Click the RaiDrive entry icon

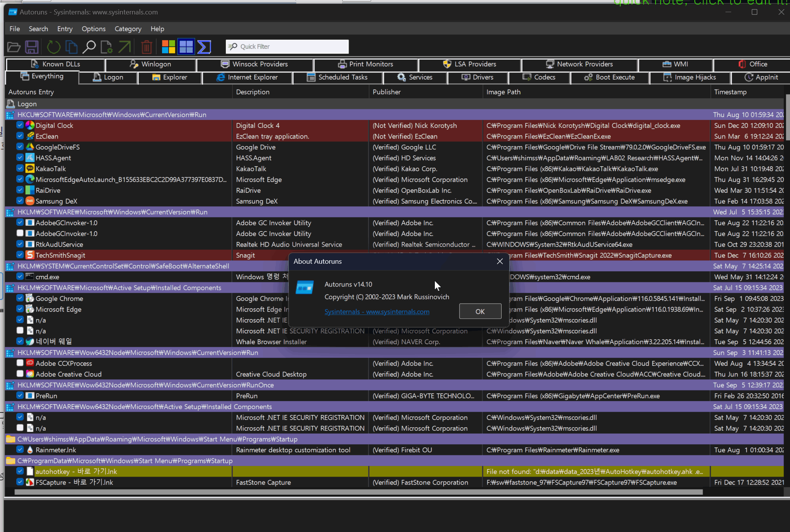[30, 190]
